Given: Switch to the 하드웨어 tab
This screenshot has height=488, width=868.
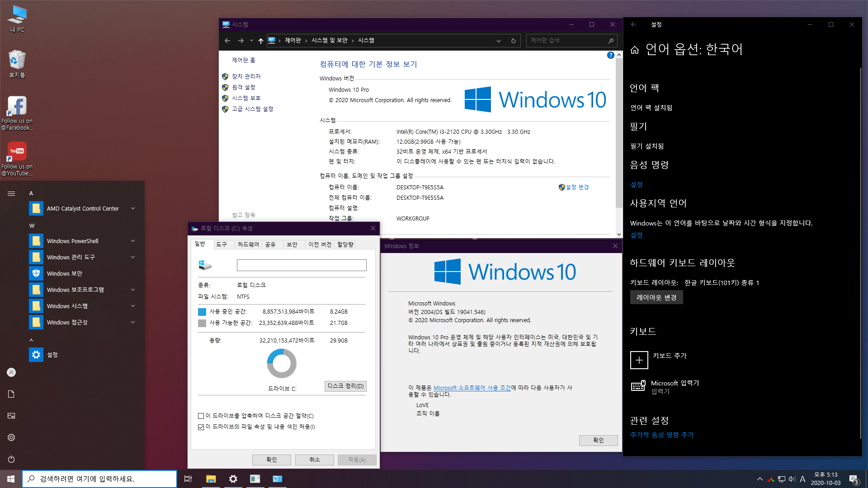Looking at the screenshot, I should tap(248, 244).
